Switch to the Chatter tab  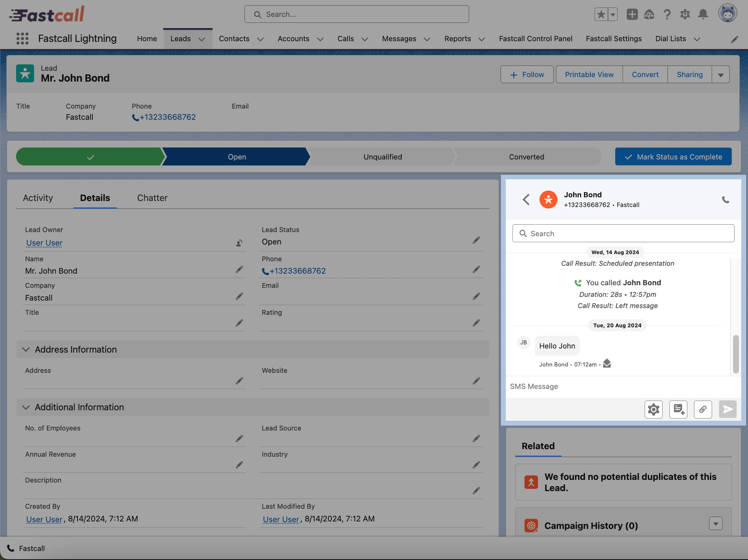(152, 198)
